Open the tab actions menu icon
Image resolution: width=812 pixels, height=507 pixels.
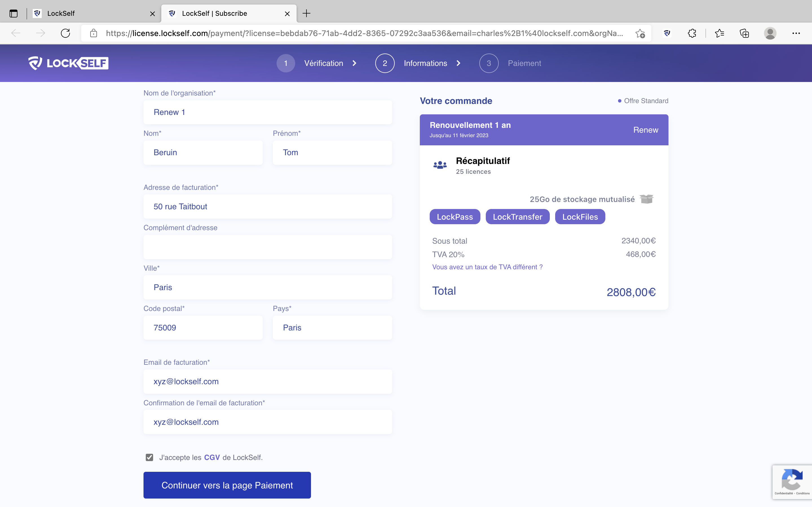(14, 14)
